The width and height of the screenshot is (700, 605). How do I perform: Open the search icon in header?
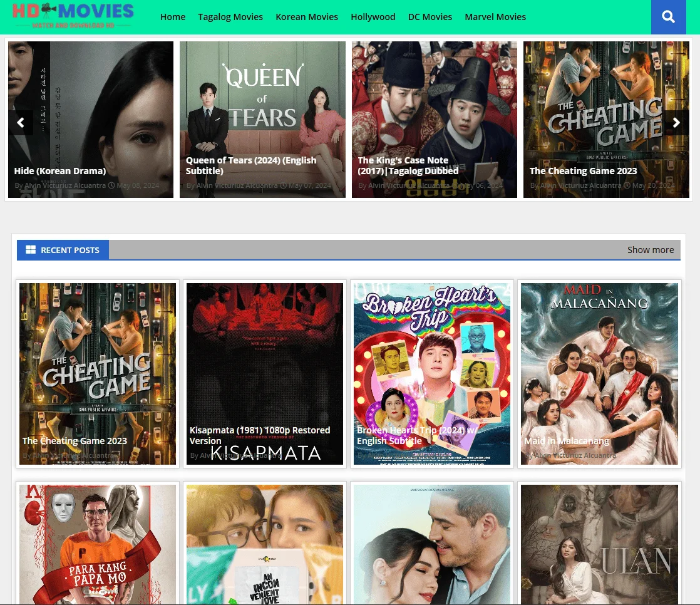pos(668,17)
